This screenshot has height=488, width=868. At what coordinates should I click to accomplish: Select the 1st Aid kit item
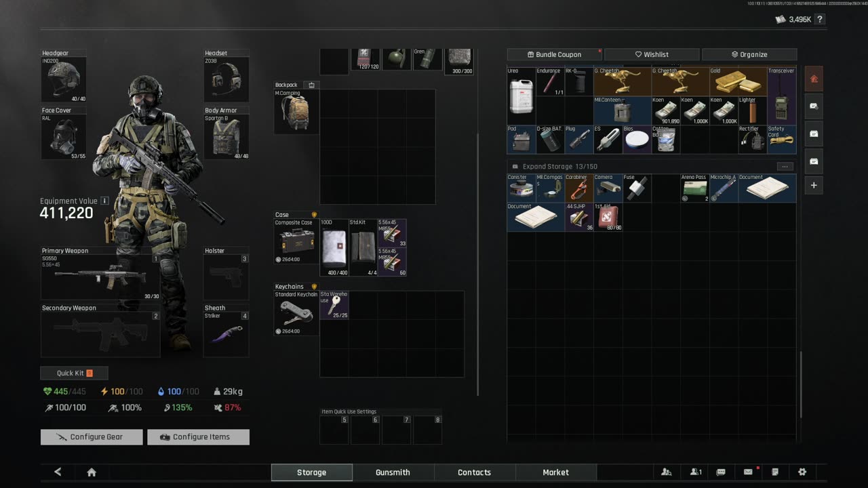(608, 217)
